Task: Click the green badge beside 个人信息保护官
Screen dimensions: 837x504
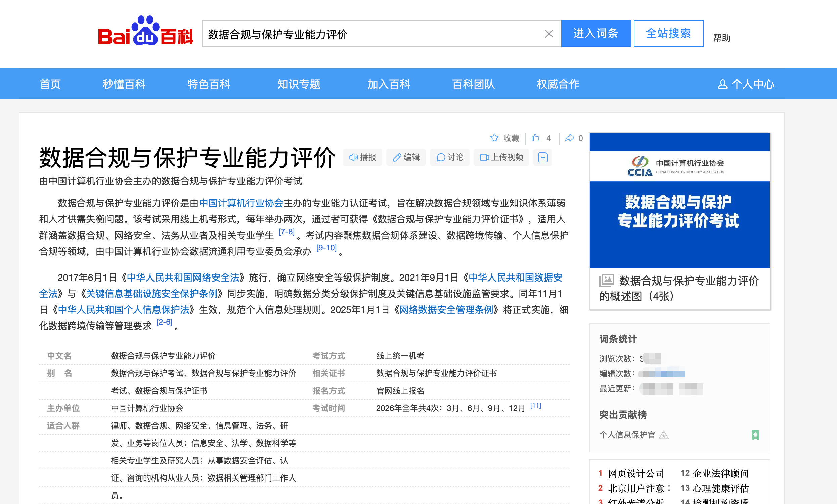Action: [755, 435]
